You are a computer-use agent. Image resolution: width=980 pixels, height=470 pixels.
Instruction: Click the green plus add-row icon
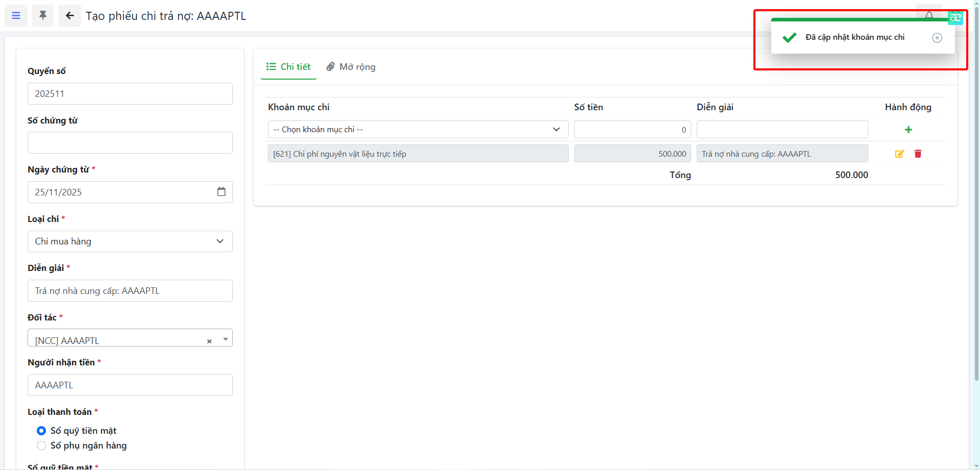pos(908,130)
